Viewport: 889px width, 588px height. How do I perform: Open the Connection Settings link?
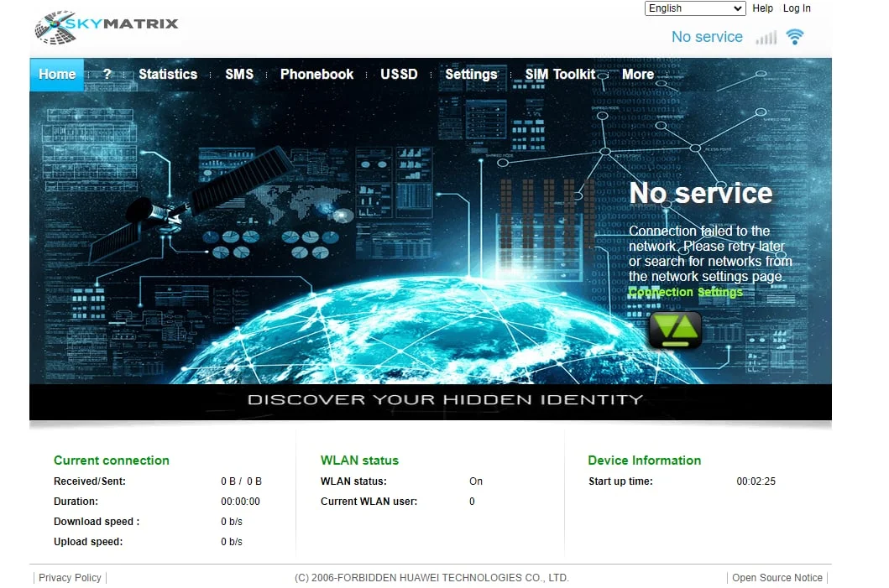(x=686, y=292)
